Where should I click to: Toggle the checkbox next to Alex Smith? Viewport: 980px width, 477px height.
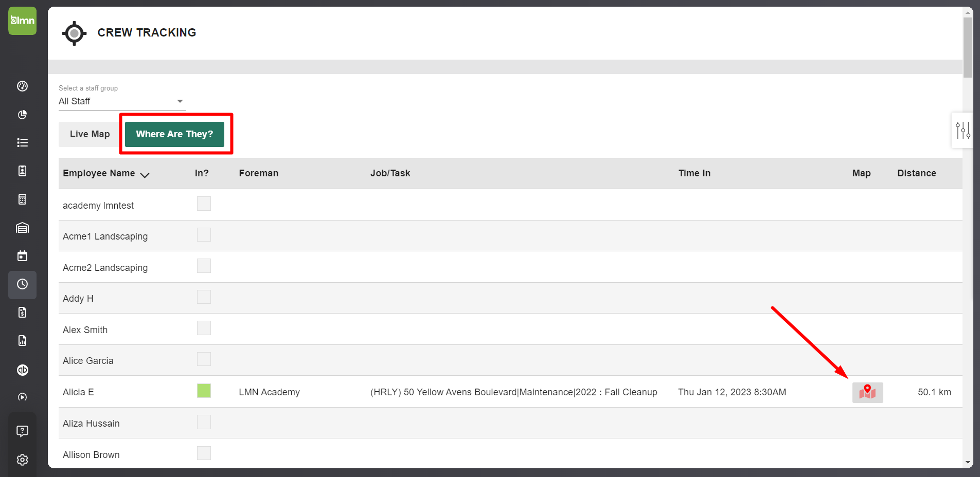(x=204, y=328)
